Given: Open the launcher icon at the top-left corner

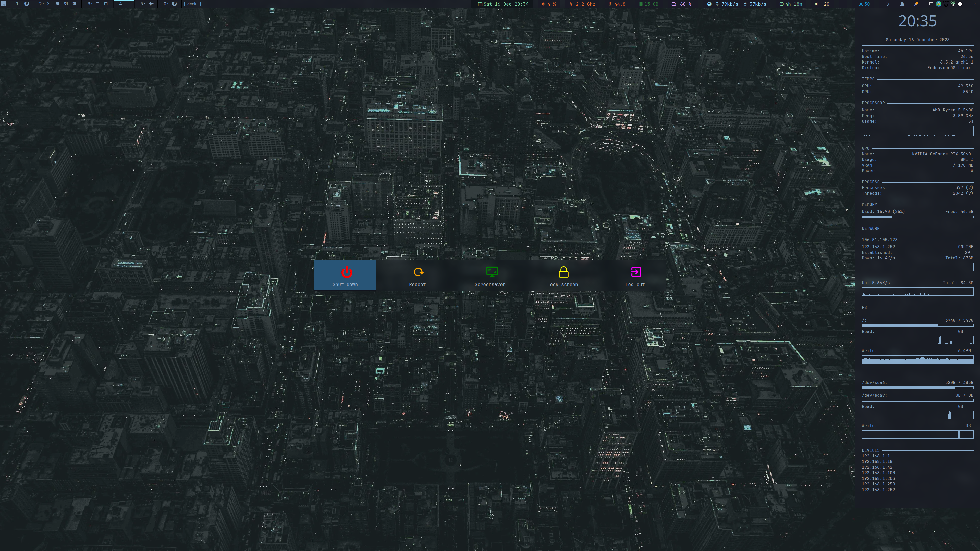Looking at the screenshot, I should click(x=4, y=4).
